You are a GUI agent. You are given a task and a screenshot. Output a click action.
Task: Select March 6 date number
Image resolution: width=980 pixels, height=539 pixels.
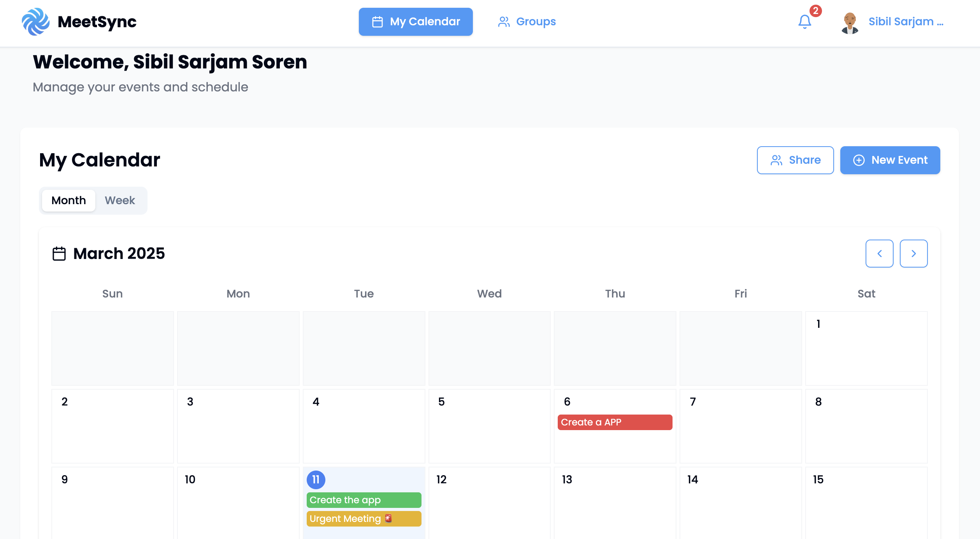click(x=567, y=402)
